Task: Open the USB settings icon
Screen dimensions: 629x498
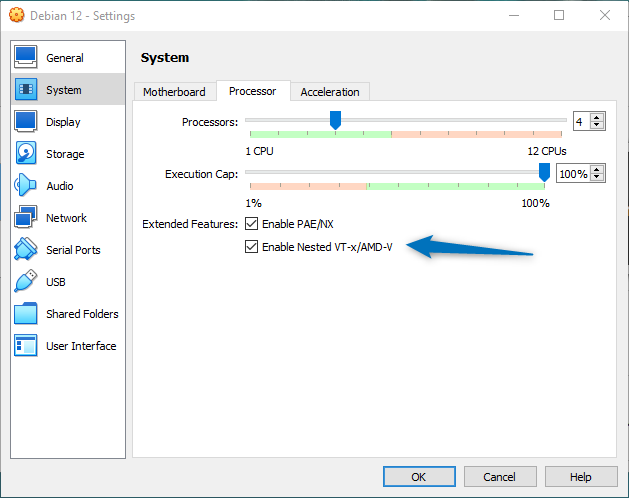Action: tap(26, 282)
